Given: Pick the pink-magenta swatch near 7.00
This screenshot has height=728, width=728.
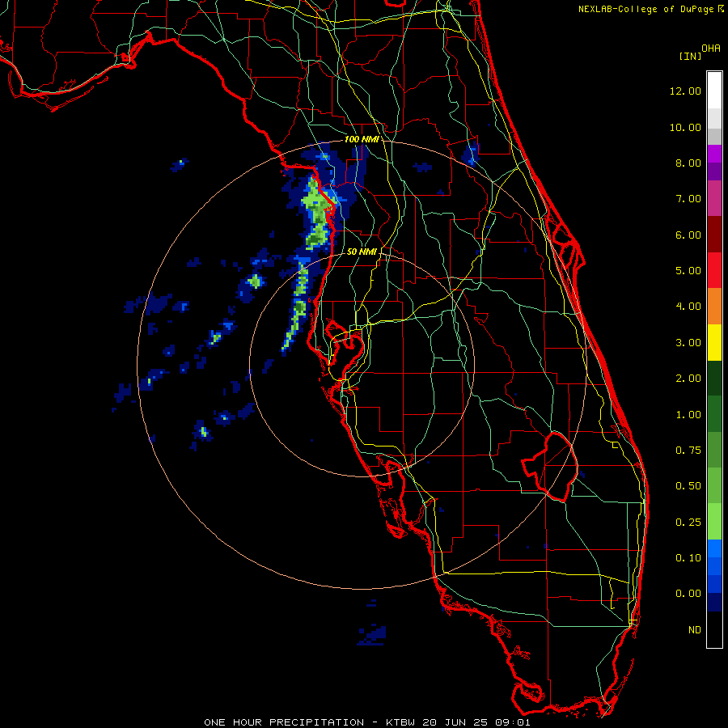Looking at the screenshot, I should 714,198.
